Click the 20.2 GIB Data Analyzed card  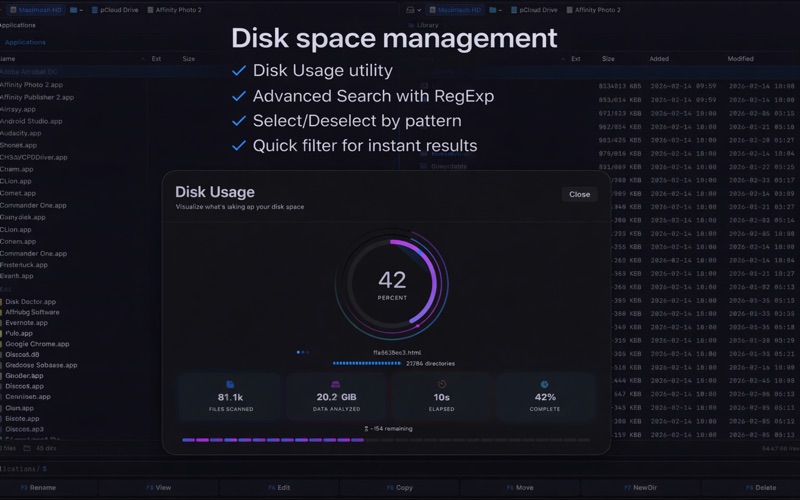(336, 396)
